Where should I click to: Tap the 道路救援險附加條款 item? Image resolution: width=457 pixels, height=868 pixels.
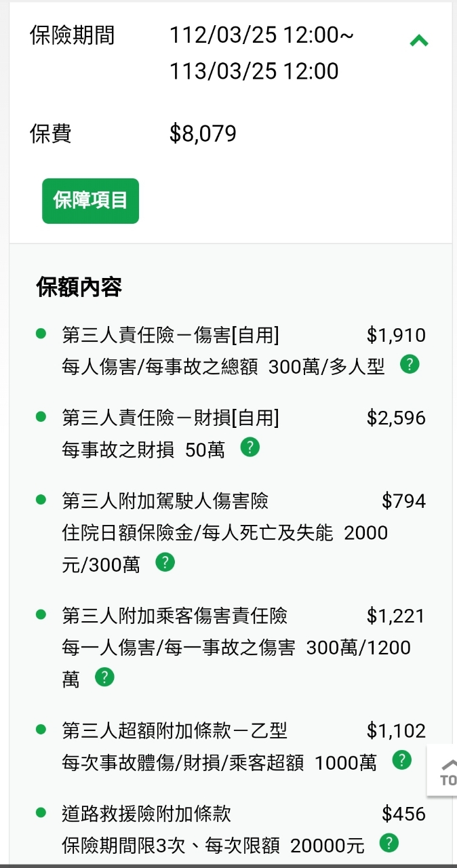(x=146, y=814)
